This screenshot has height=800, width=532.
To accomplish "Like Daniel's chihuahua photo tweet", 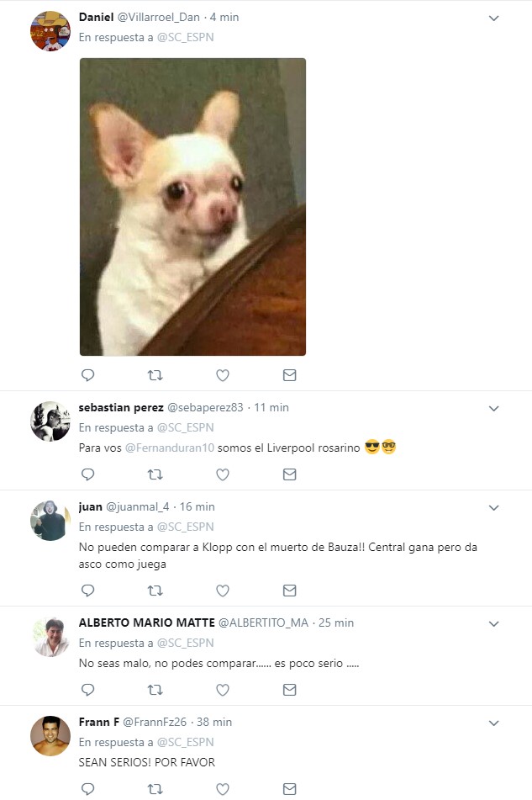I will [x=223, y=375].
